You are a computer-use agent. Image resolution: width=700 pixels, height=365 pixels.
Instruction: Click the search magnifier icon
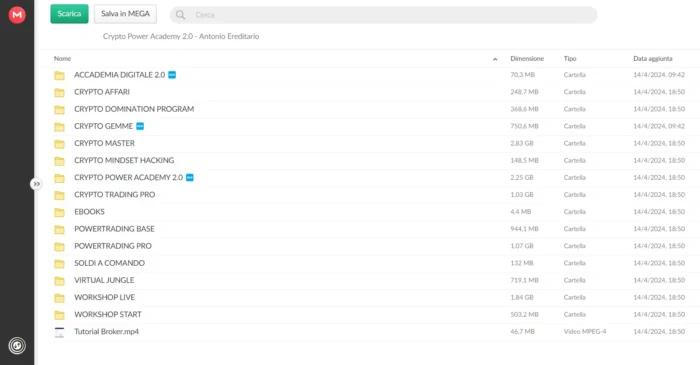pos(180,15)
